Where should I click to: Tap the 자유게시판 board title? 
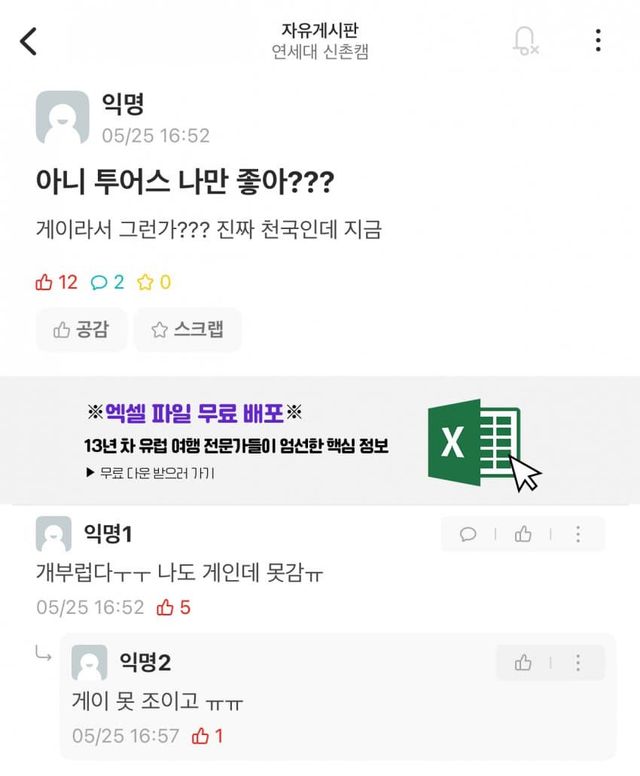[319, 30]
